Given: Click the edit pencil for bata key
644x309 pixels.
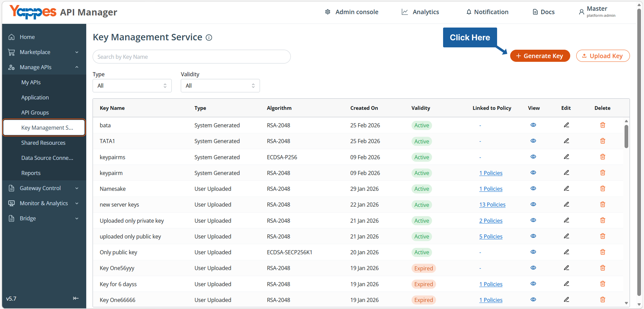Looking at the screenshot, I should point(566,125).
